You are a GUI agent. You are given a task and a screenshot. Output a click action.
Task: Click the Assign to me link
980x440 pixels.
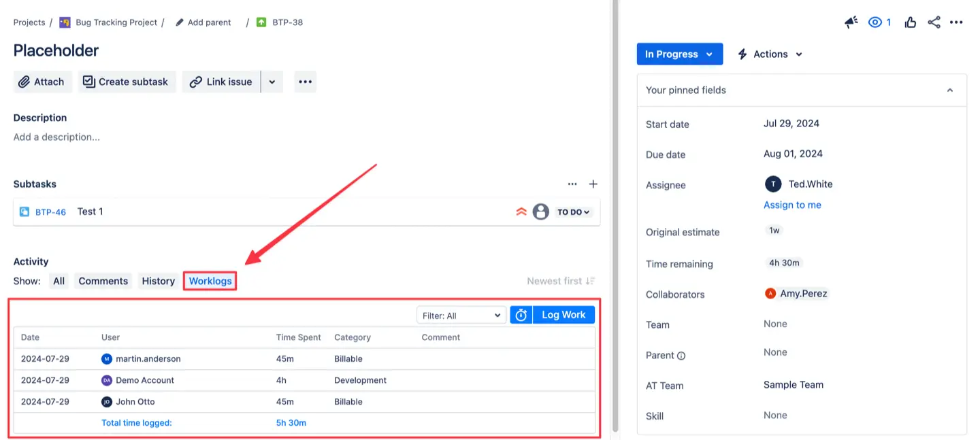(792, 205)
